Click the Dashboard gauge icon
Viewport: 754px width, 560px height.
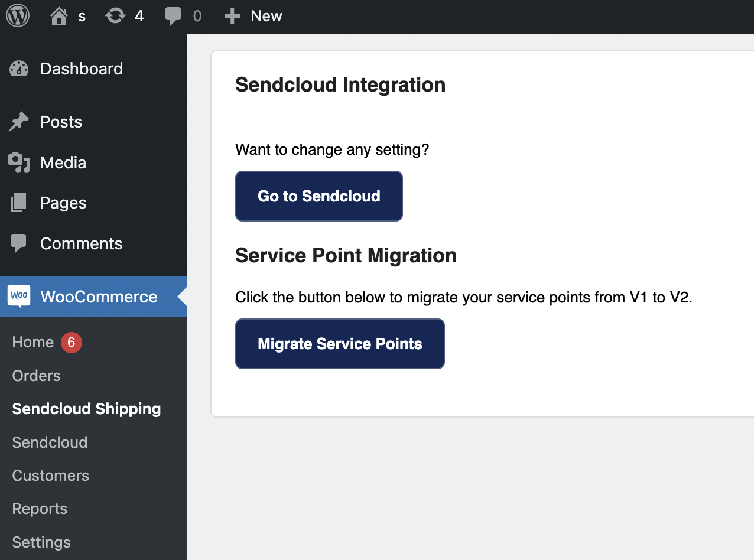19,69
